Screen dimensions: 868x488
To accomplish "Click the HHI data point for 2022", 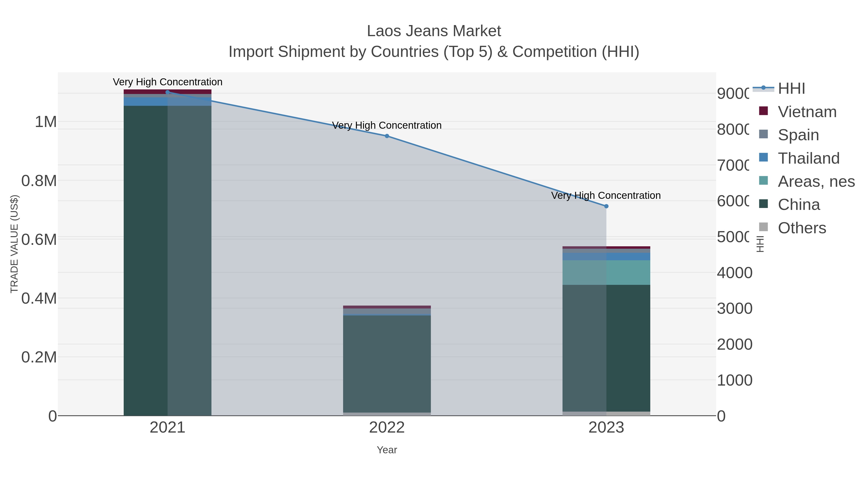I will point(387,136).
